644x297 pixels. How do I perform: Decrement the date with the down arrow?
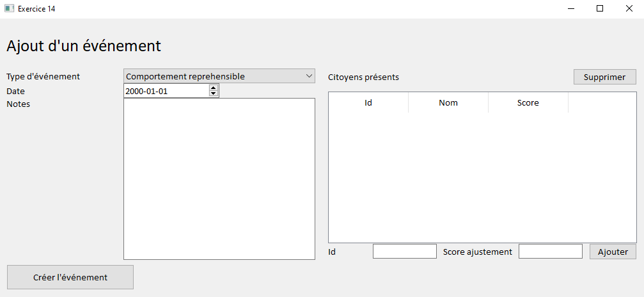coord(213,93)
